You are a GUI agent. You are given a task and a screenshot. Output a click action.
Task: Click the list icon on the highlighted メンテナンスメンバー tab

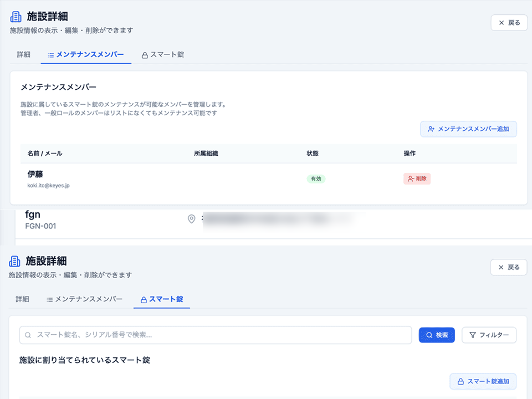pyautogui.click(x=51, y=55)
